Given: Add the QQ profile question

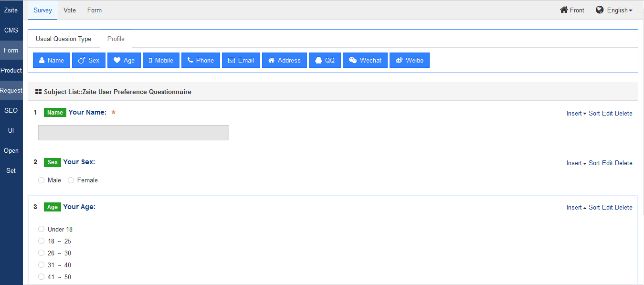Looking at the screenshot, I should click(x=325, y=60).
